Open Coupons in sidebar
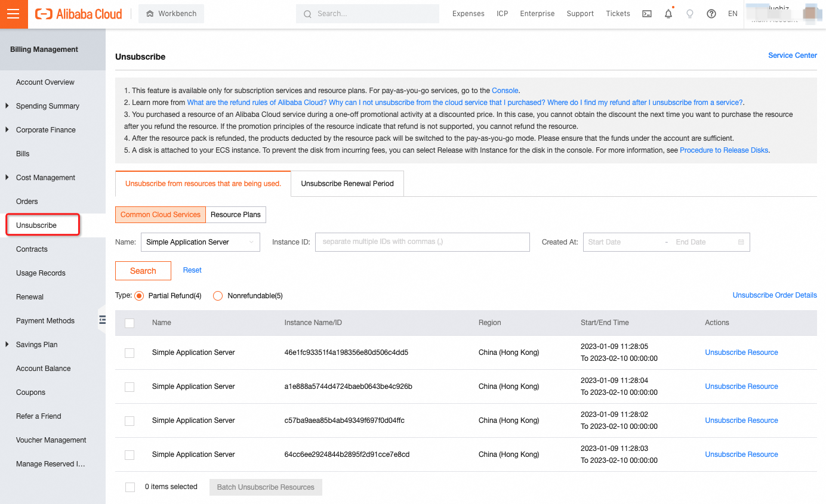This screenshot has width=826, height=504. (30, 392)
